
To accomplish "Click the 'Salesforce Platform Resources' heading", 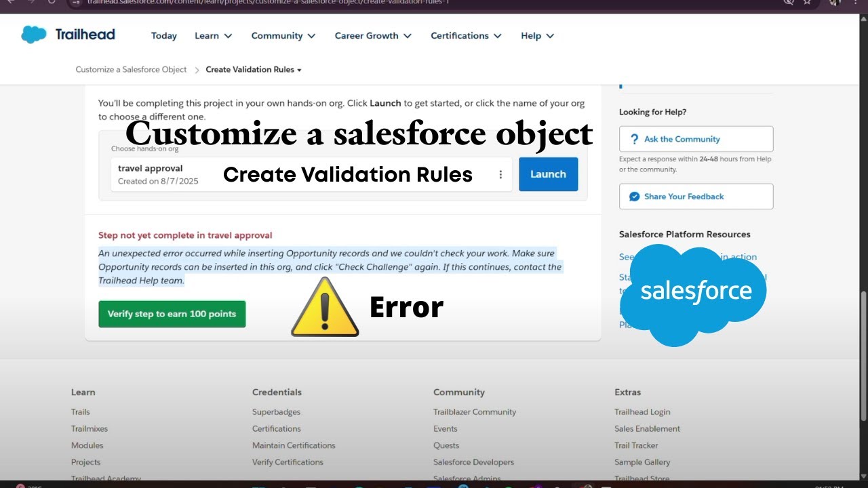I will [684, 235].
